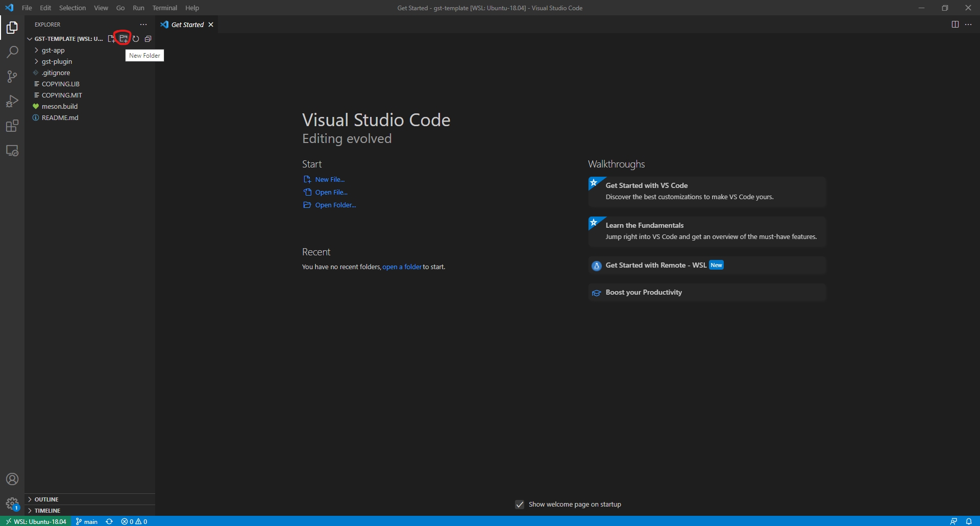Open the README.md file
This screenshot has width=980, height=526.
[x=90, y=117]
